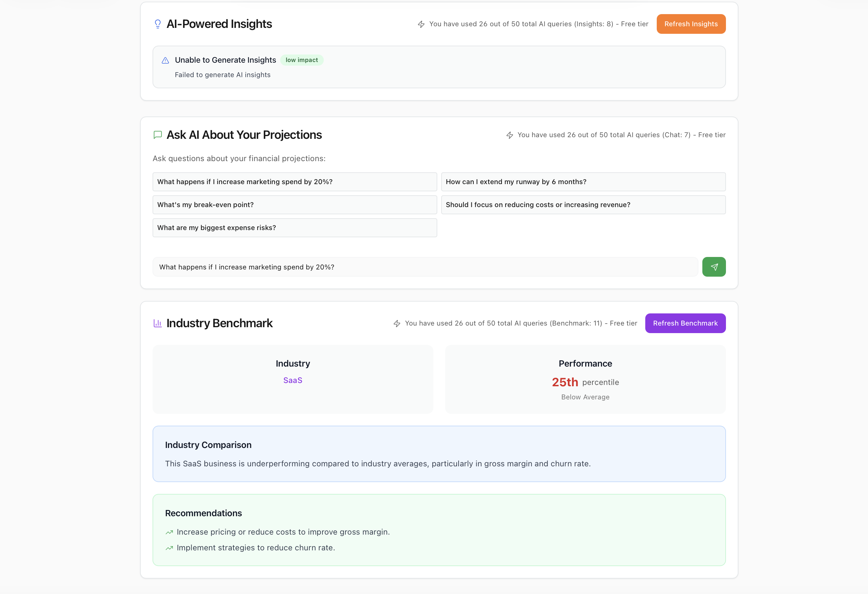Click the bar chart icon next to Industry Benchmark
Viewport: 868px width, 594px height.
tap(157, 323)
